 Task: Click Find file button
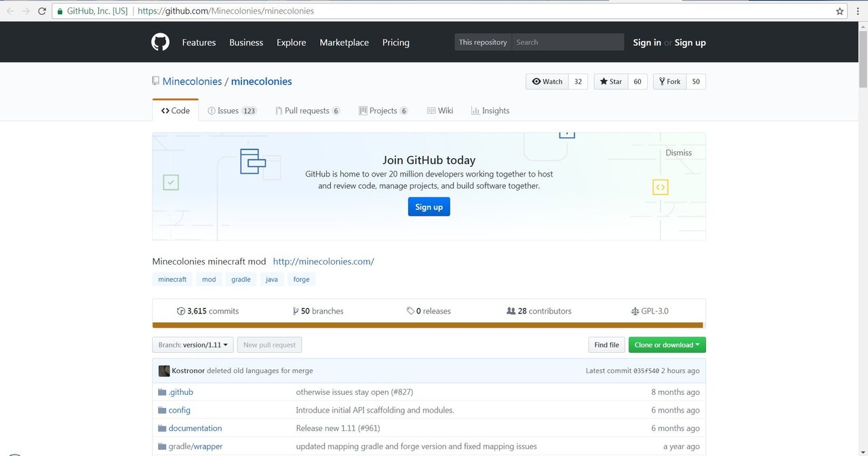(606, 345)
